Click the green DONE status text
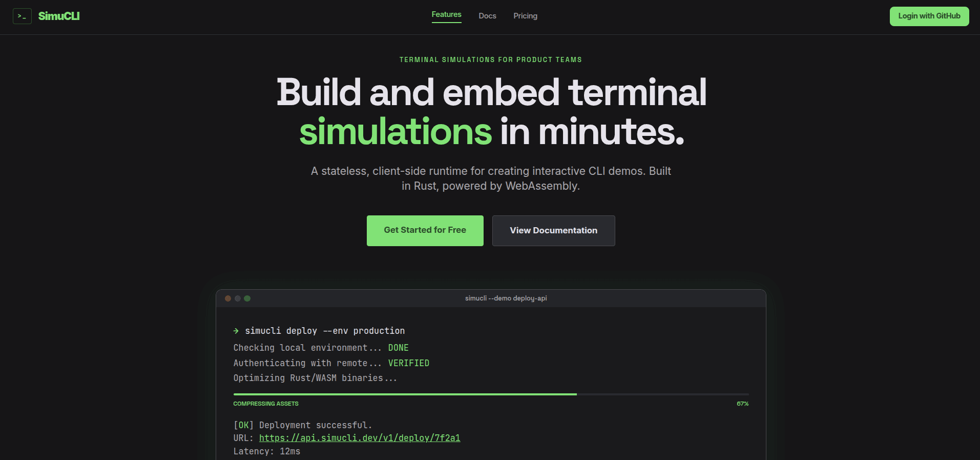The image size is (980, 460). pos(398,348)
